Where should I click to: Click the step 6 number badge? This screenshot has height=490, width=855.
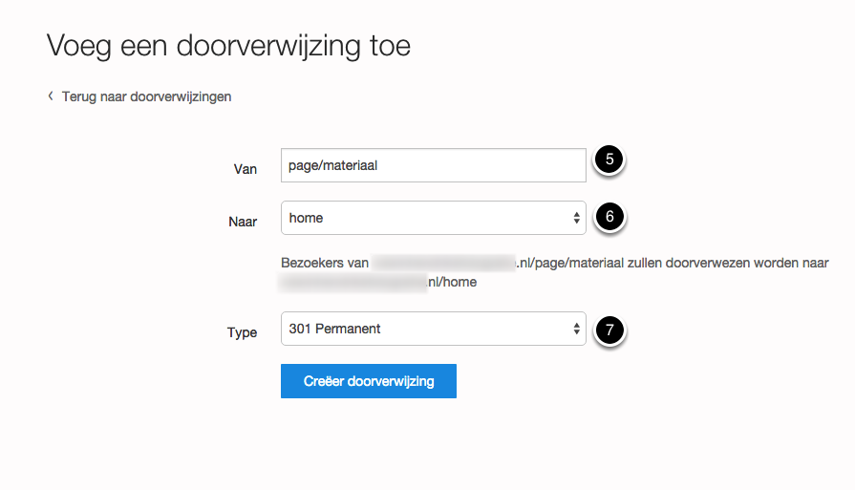tap(609, 216)
